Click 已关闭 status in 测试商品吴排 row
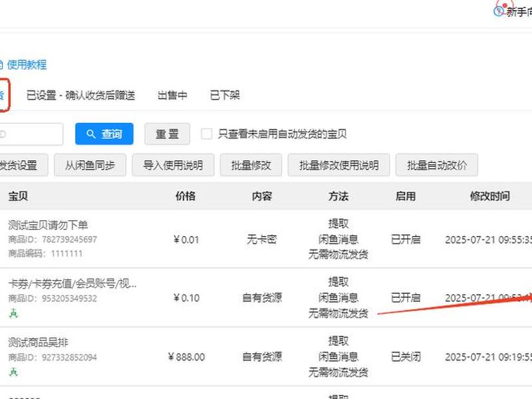Image resolution: width=532 pixels, height=399 pixels. point(406,357)
